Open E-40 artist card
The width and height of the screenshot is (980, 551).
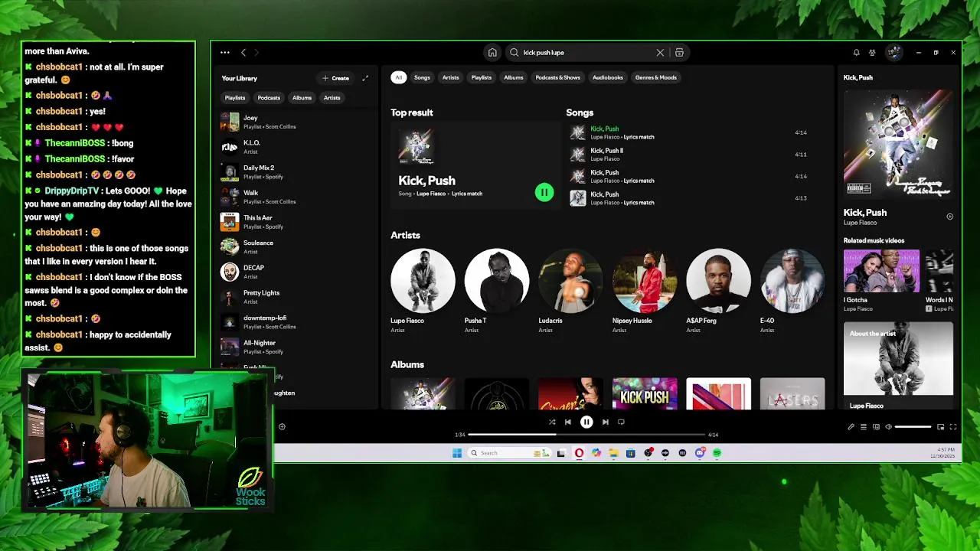[x=792, y=292]
